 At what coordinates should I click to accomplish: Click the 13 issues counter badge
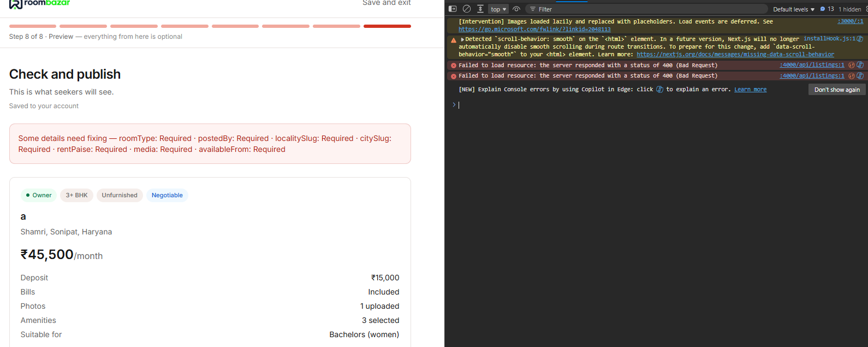827,9
